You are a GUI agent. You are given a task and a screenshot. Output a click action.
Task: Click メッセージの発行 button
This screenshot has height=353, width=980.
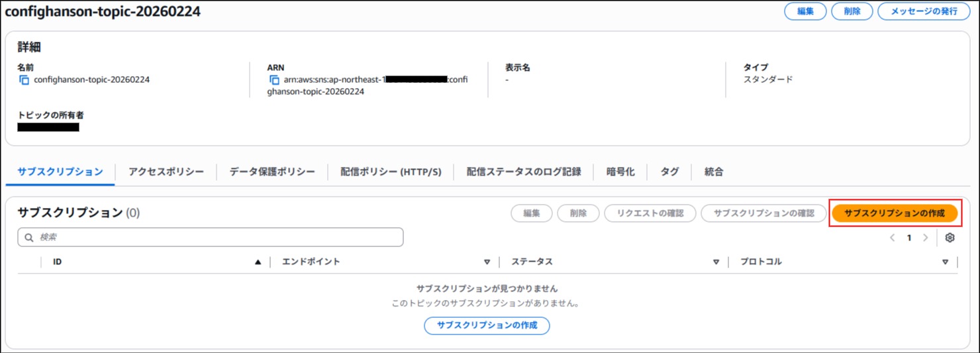point(924,11)
